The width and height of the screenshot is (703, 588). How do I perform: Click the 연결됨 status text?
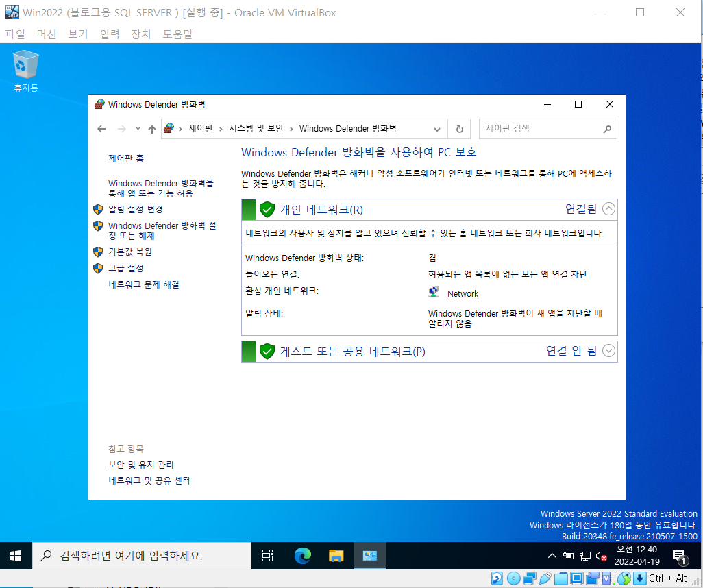581,209
